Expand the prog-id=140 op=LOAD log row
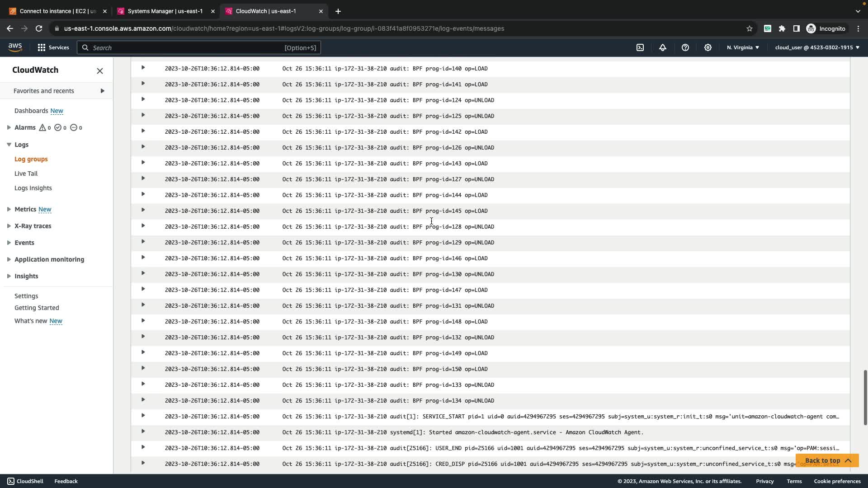Screen dimensions: 868x488 [143, 68]
